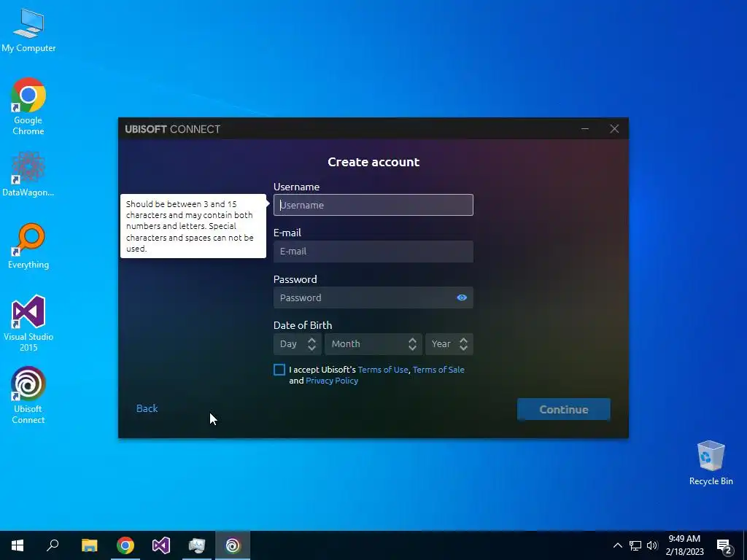
Task: Open the Recycle Bin on desktop
Action: tap(711, 463)
